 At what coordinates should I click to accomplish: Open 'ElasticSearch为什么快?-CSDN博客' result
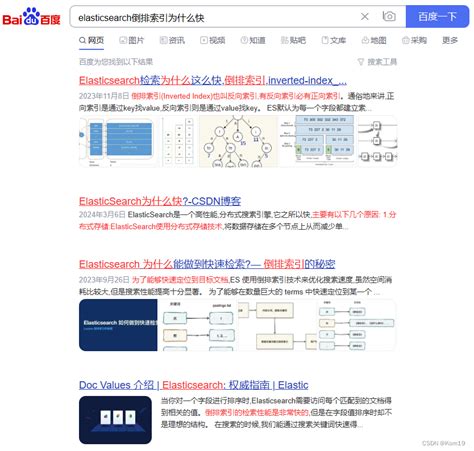(x=160, y=201)
